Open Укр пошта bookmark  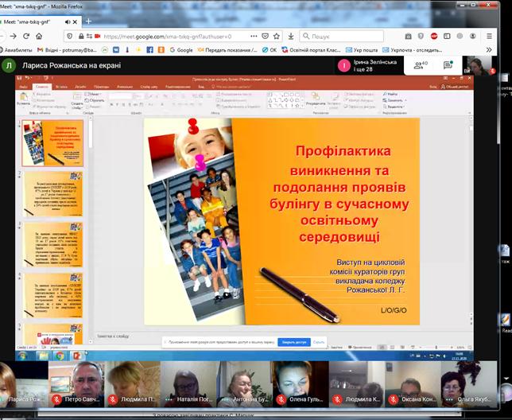362,50
